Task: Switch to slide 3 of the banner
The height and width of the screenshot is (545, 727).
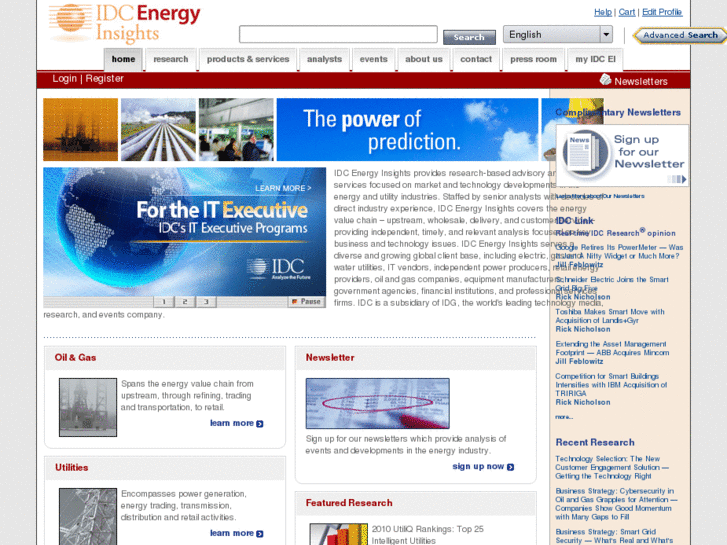Action: (205, 301)
